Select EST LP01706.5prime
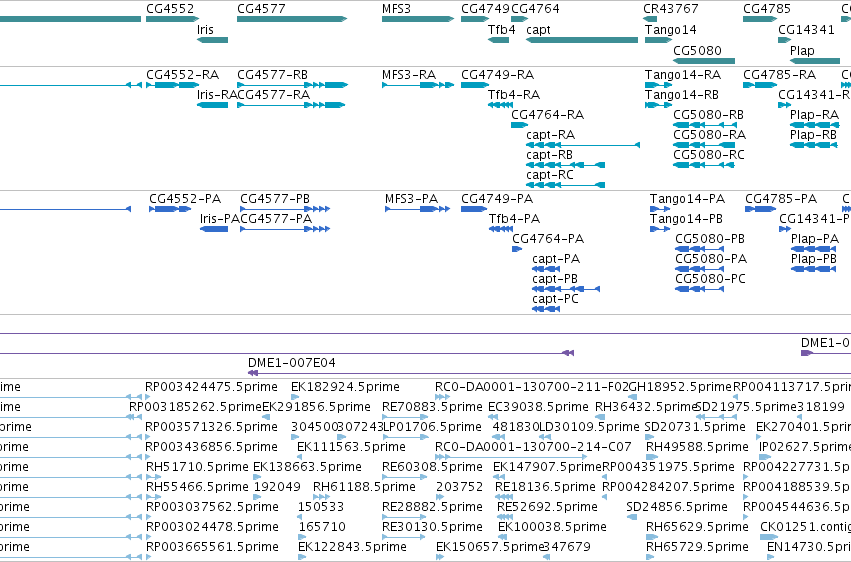Viewport: 851px width, 562px height. click(433, 427)
